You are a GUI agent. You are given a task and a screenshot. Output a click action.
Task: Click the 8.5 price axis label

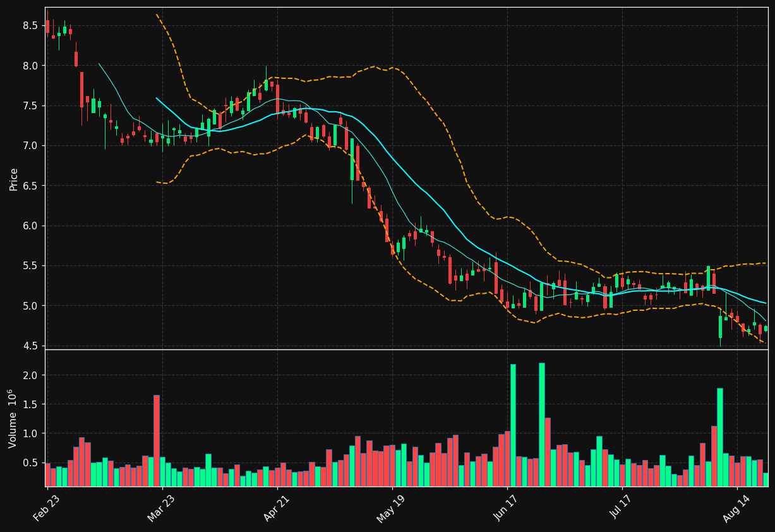[x=30, y=26]
